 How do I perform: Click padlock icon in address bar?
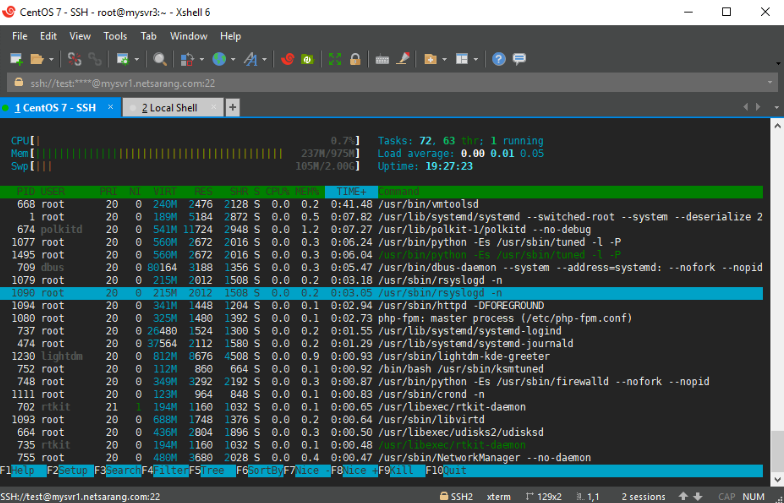18,82
